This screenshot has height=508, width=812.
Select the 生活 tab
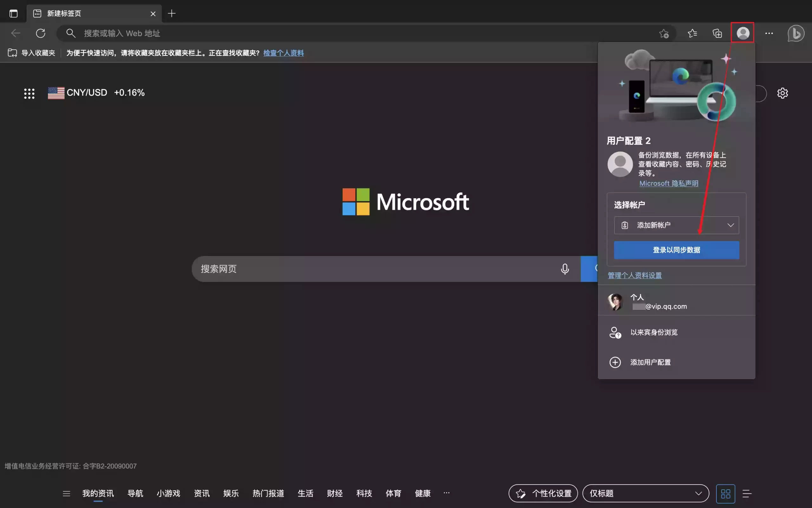pos(305,493)
